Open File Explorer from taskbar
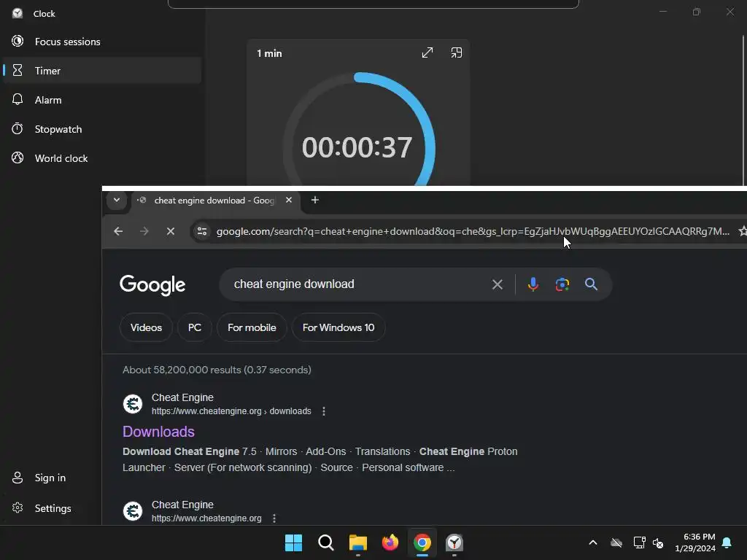Image resolution: width=747 pixels, height=560 pixels. [357, 542]
